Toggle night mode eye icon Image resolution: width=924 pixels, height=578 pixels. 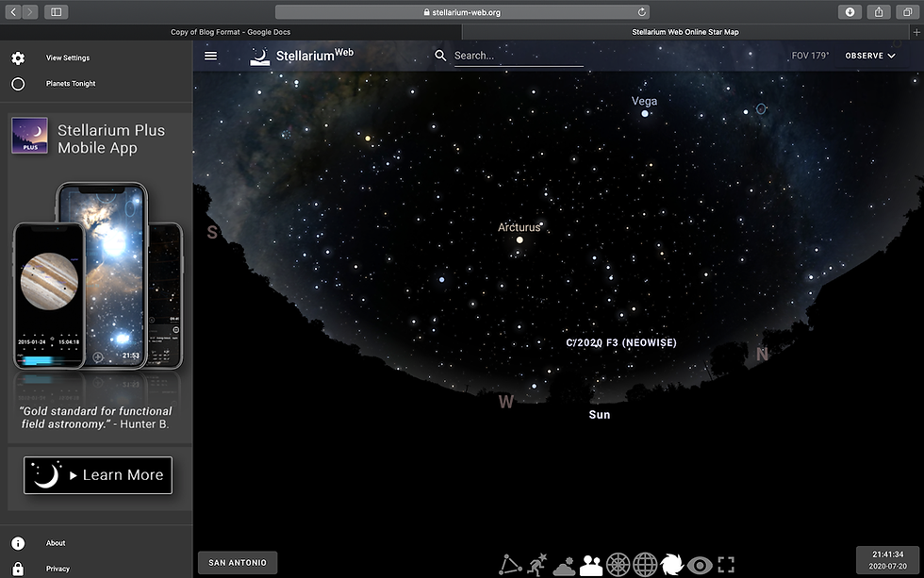[700, 566]
